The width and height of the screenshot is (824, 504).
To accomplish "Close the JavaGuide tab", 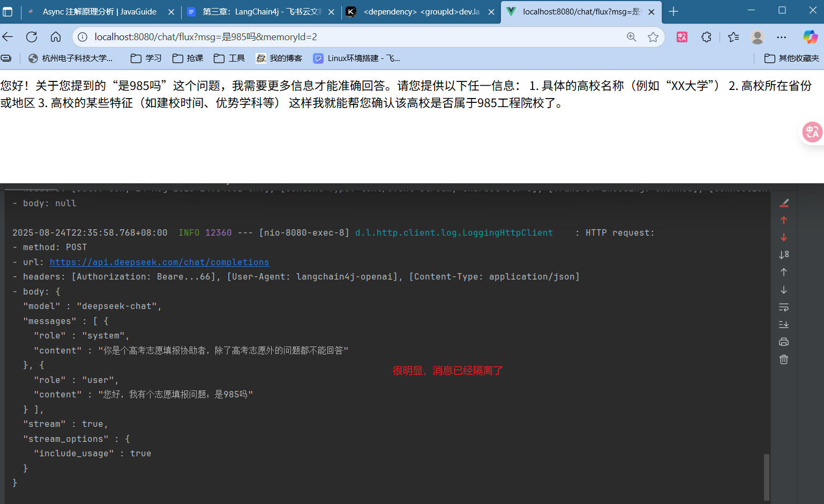I will [171, 12].
